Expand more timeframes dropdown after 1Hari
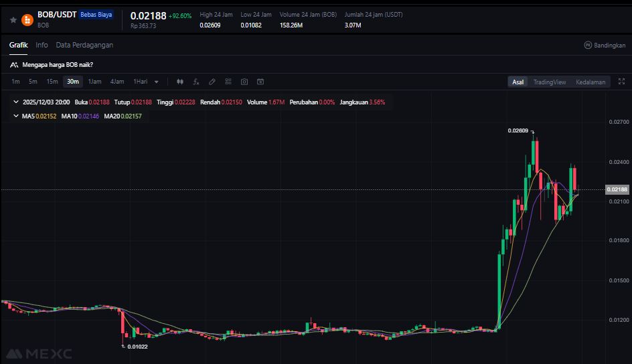This screenshot has height=364, width=632. pyautogui.click(x=157, y=82)
